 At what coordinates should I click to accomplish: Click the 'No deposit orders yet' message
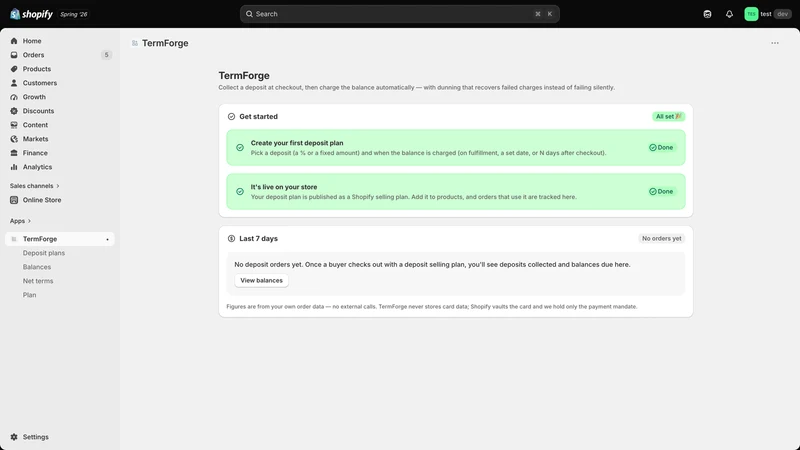coord(432,264)
